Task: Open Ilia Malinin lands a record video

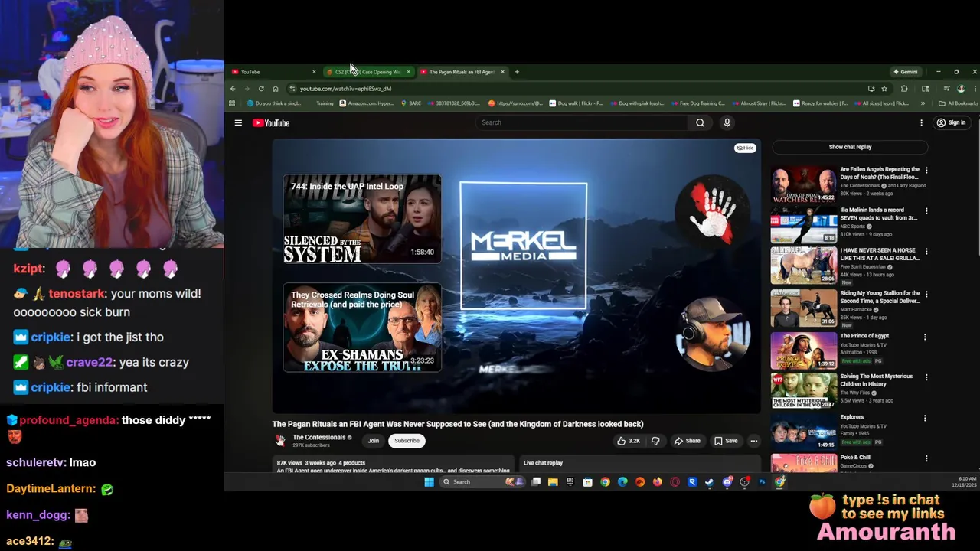Action: click(x=804, y=225)
